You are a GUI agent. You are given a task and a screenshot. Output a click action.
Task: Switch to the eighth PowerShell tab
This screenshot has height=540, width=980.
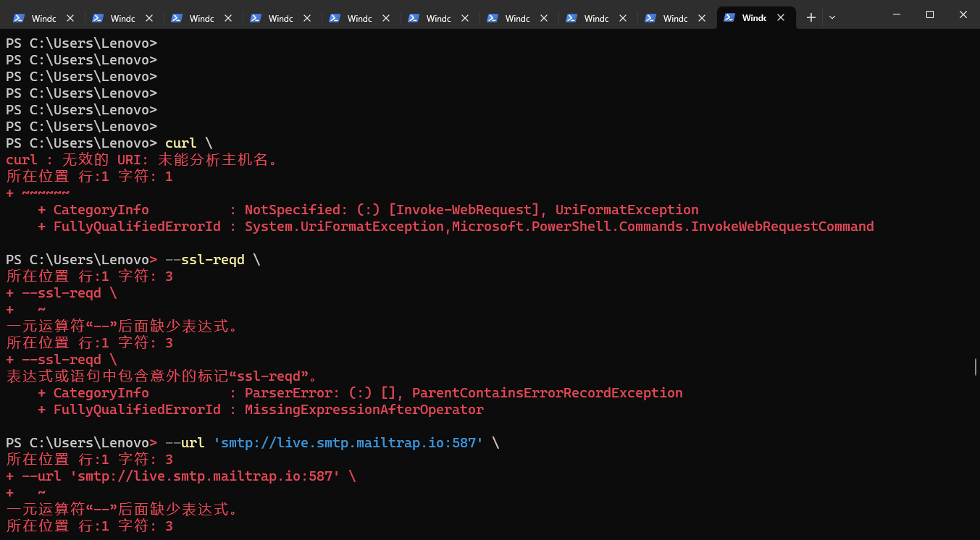pos(596,18)
